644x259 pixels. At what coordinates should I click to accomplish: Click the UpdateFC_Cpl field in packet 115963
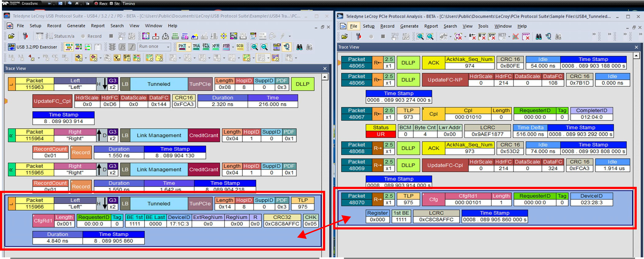coord(52,101)
